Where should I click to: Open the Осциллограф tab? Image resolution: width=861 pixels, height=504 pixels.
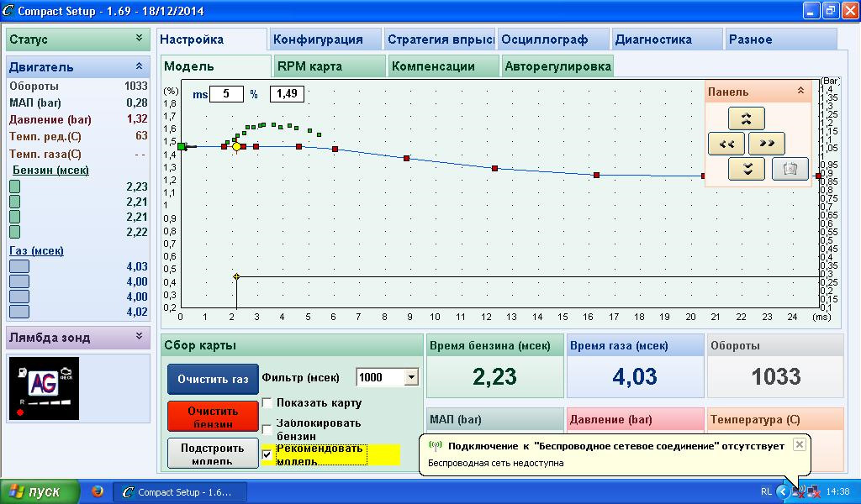tap(553, 39)
